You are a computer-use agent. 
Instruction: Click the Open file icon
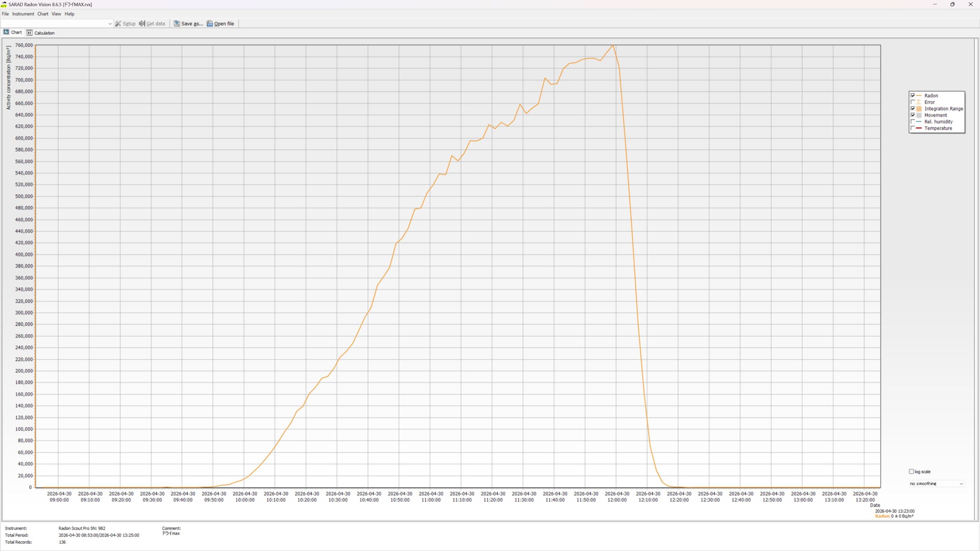[210, 23]
